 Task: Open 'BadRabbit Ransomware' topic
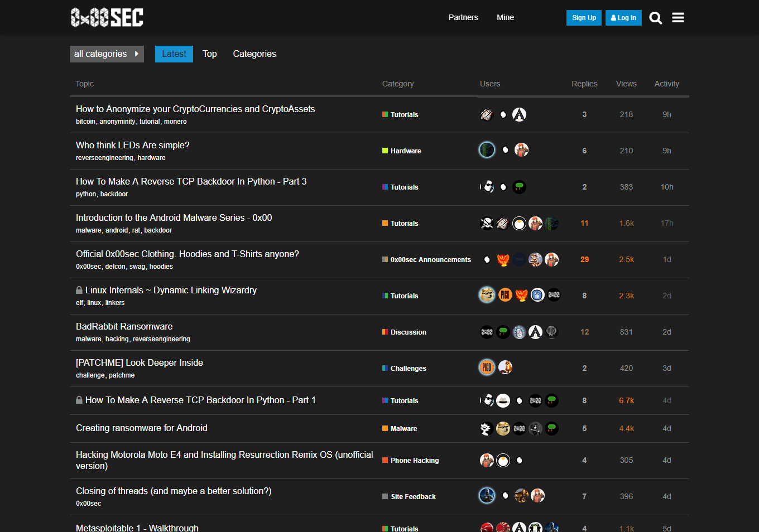124,326
